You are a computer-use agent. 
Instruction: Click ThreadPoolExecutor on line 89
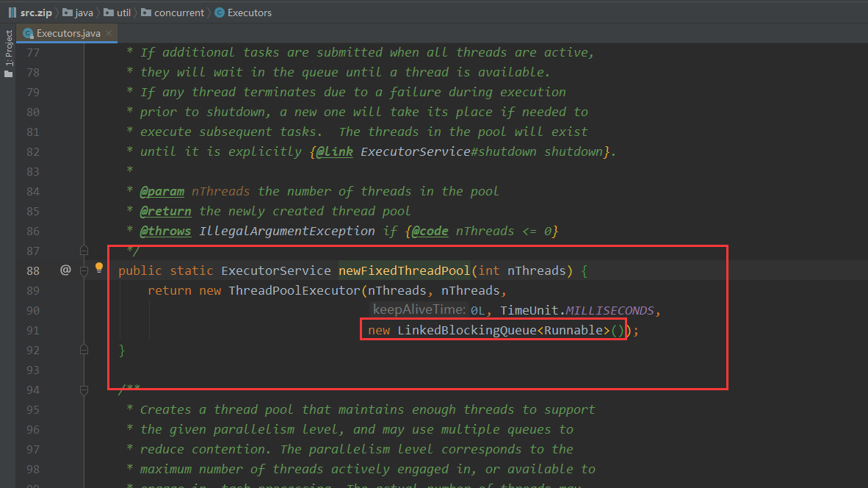click(294, 291)
